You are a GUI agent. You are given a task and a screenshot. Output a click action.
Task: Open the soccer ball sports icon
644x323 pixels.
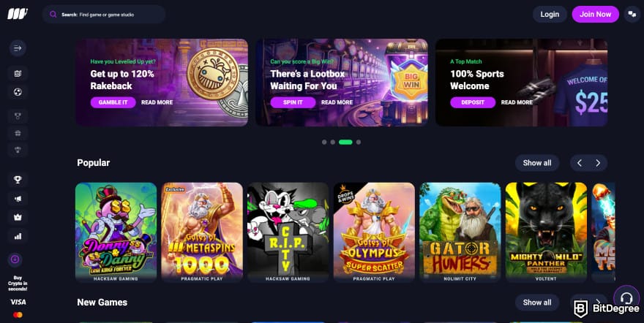click(x=18, y=92)
